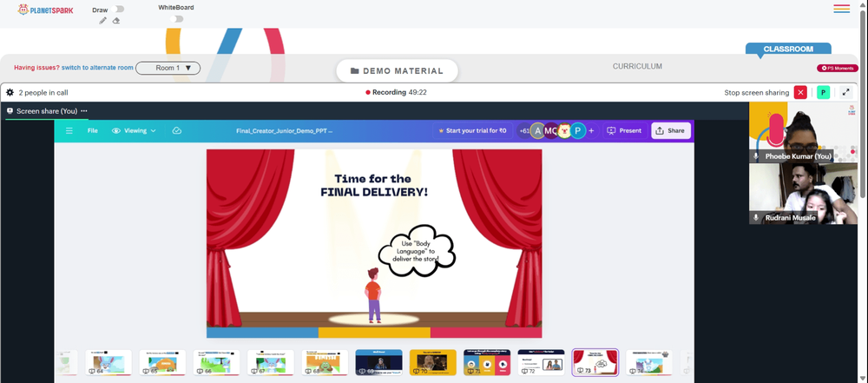Click the cloud save status icon
Viewport: 868px width, 383px height.
[176, 131]
